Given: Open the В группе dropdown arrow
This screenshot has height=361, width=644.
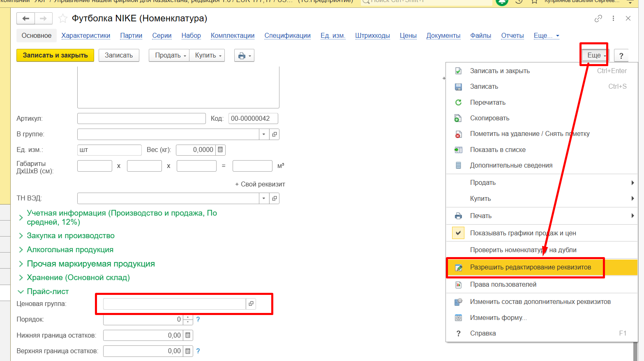Looking at the screenshot, I should (264, 134).
